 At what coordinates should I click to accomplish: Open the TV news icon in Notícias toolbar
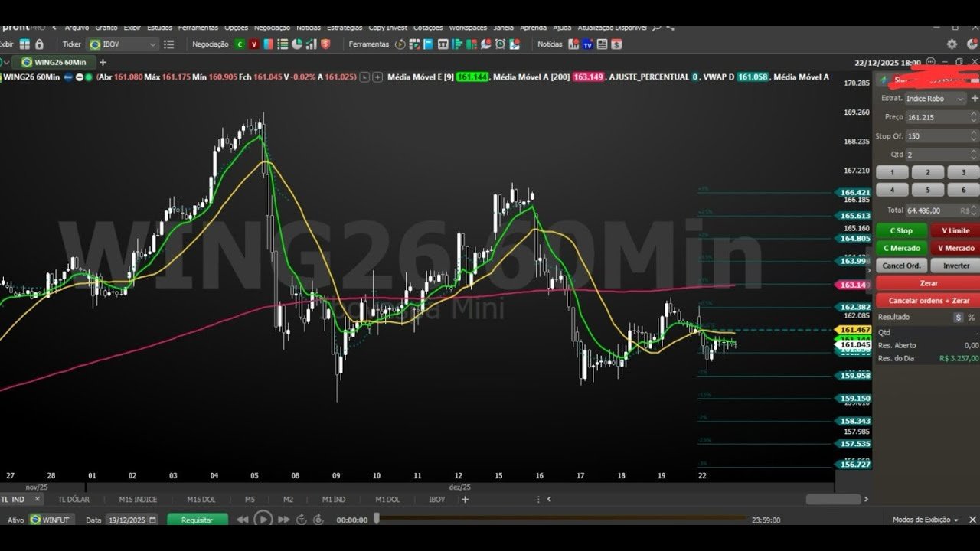[x=587, y=44]
